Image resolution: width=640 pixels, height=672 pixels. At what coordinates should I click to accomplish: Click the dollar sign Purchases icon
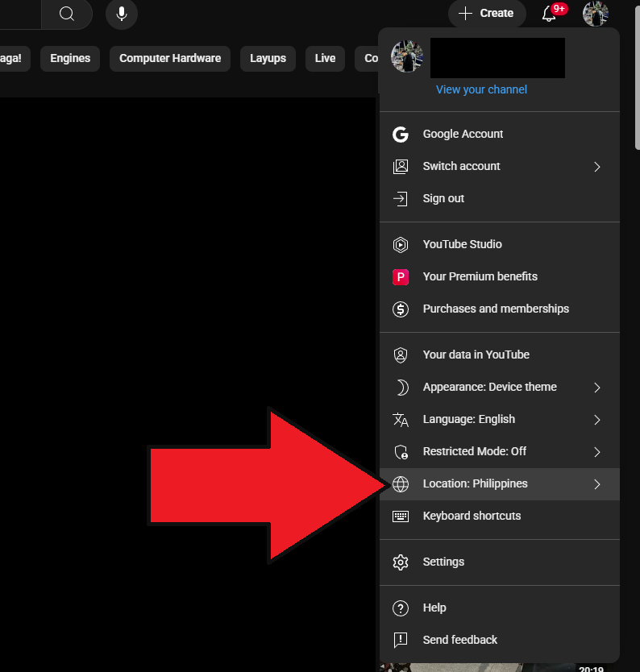click(x=401, y=309)
